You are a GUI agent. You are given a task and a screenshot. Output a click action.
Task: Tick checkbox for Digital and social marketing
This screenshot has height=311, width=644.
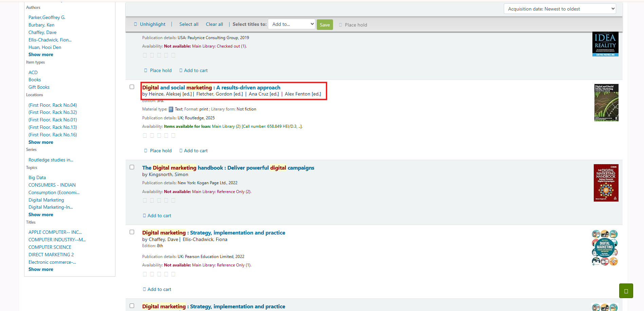(x=132, y=87)
